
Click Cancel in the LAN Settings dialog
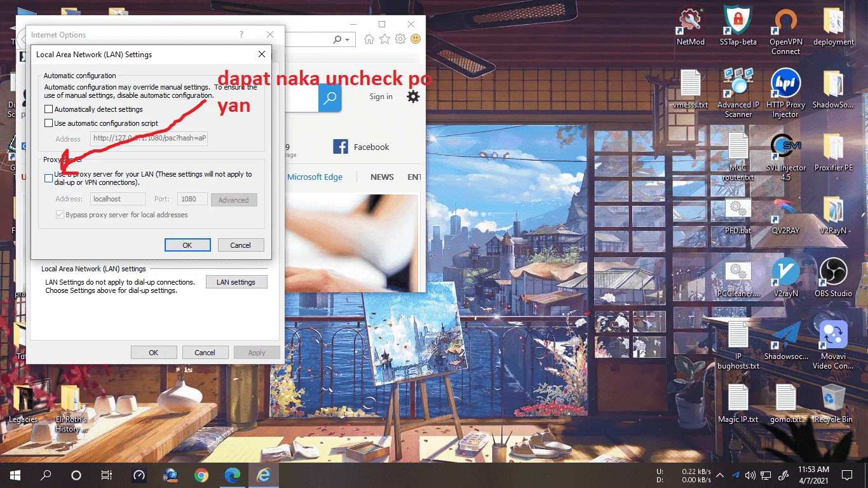tap(240, 245)
